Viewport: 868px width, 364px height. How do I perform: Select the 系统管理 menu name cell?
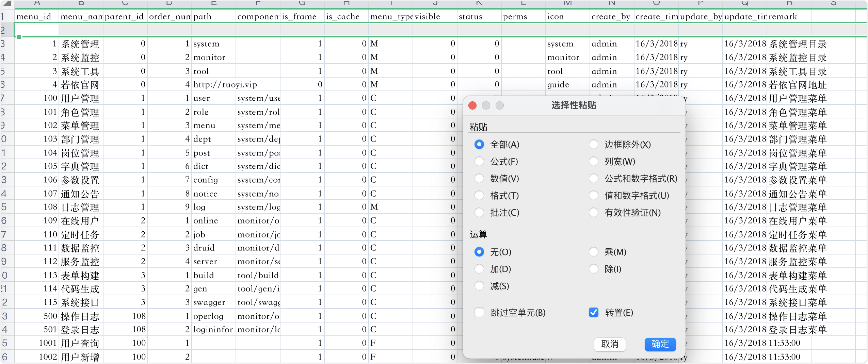click(81, 44)
